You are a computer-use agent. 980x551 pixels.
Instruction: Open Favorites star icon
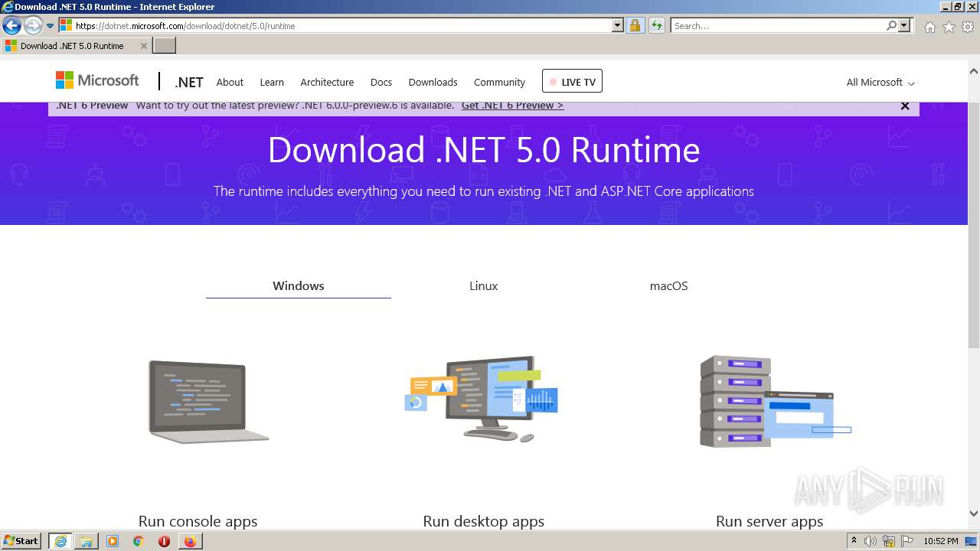coord(949,27)
